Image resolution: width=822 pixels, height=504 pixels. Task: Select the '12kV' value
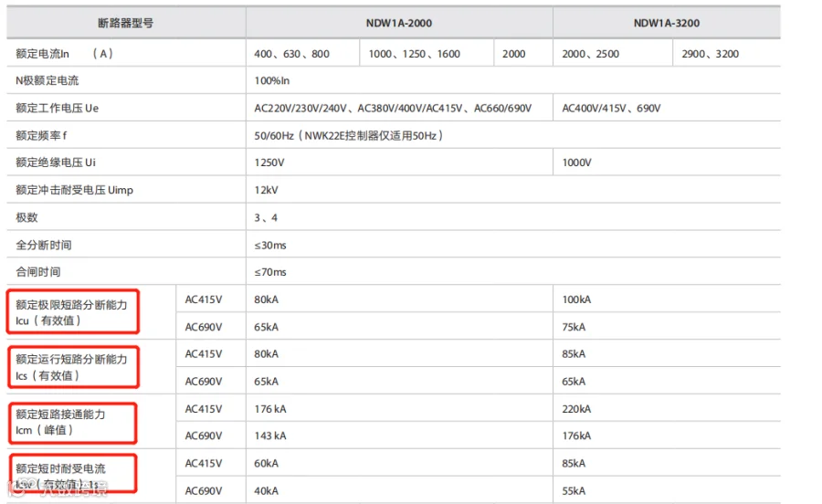(x=267, y=190)
